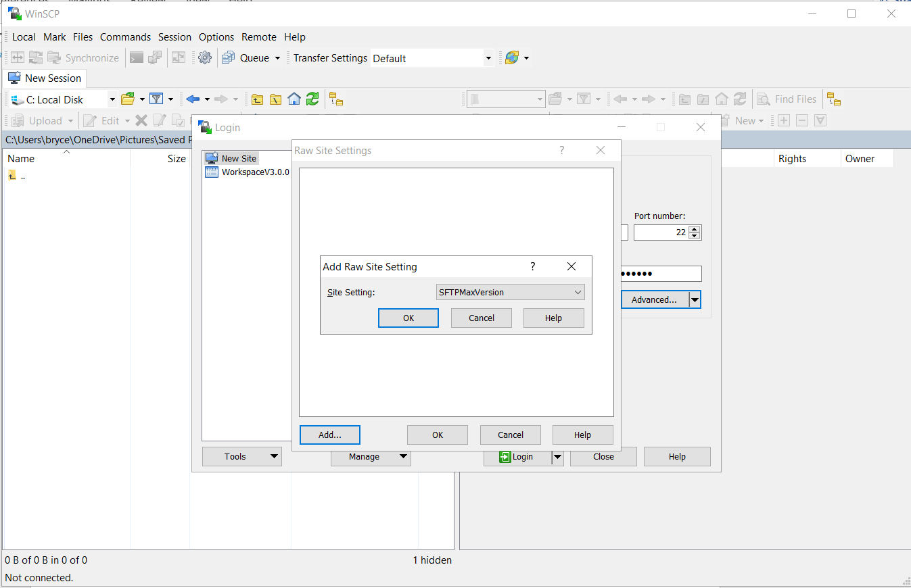Click the Close button in Login dialog
911x588 pixels.
point(603,457)
